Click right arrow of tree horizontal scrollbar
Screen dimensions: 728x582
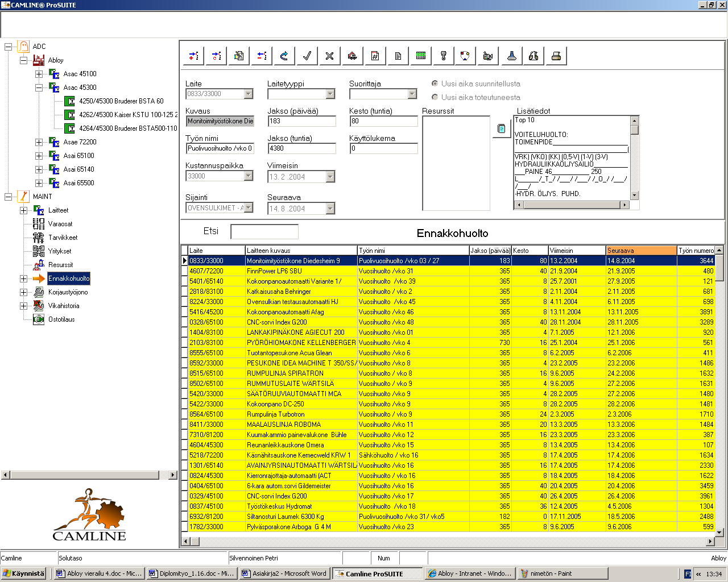173,475
